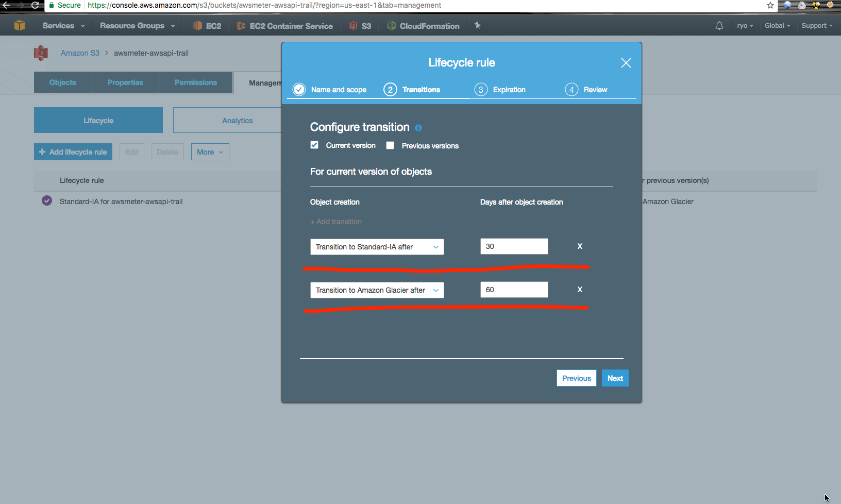Viewport: 841px width, 504px height.
Task: Click the pin shortcuts icon
Action: 478,25
